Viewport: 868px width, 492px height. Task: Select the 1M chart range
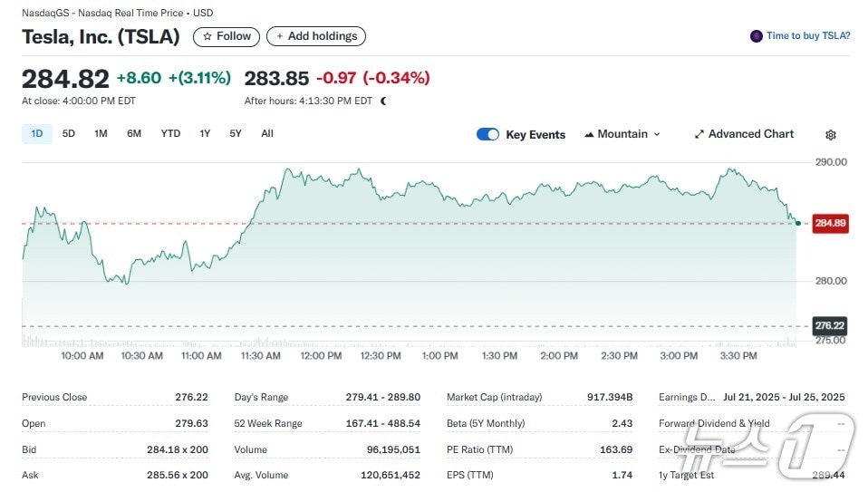point(101,134)
